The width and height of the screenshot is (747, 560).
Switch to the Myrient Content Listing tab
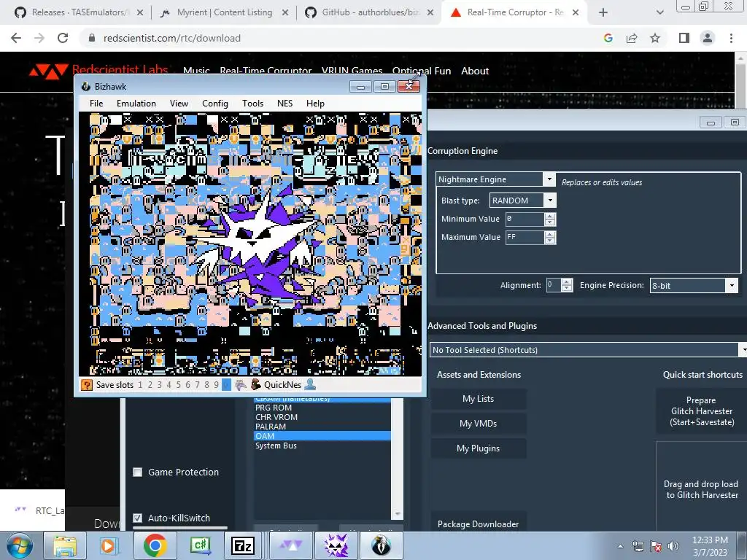[x=225, y=12]
